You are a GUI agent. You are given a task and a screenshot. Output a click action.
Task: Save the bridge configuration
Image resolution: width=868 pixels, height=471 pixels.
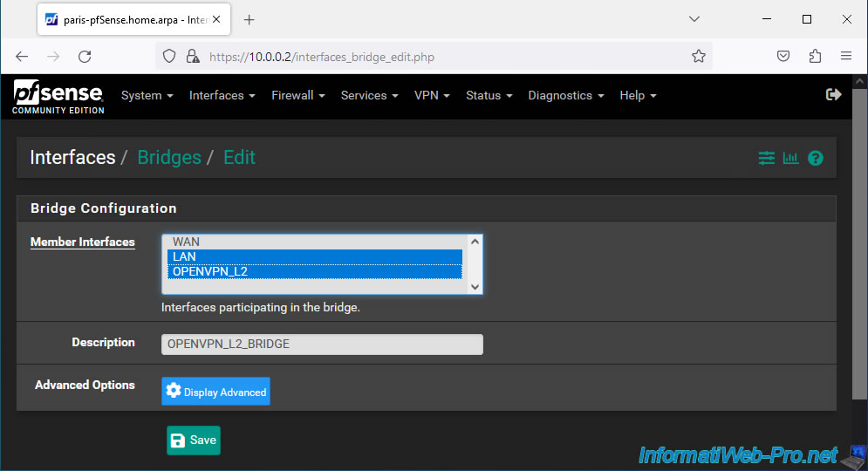[194, 440]
